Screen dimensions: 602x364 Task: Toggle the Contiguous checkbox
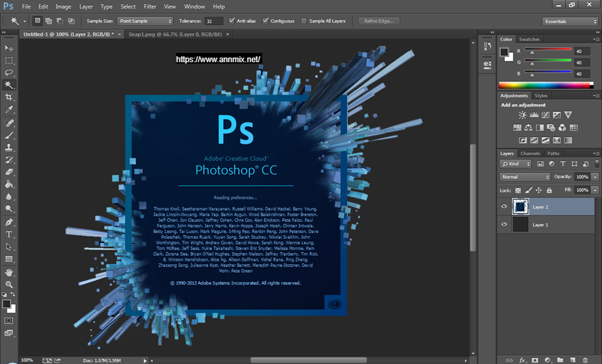(266, 21)
